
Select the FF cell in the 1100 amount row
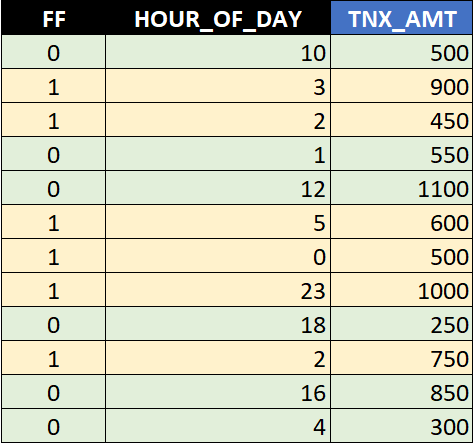pyautogui.click(x=53, y=188)
